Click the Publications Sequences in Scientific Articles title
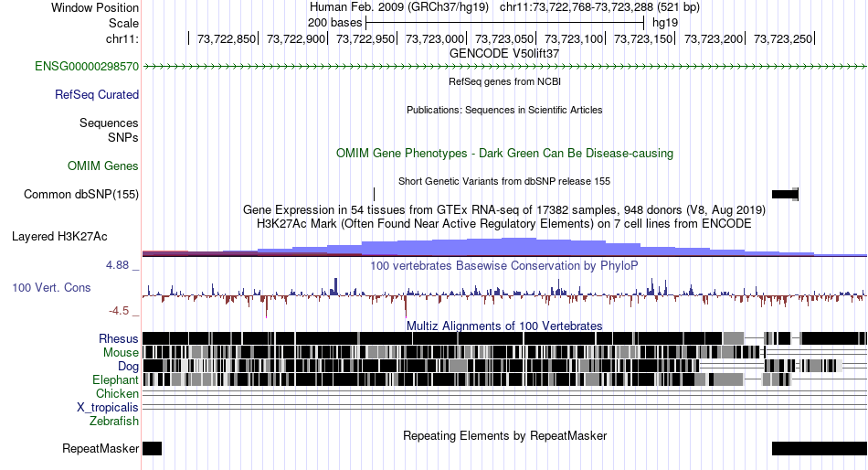Screen dimensions: 868x470 pyautogui.click(x=504, y=110)
